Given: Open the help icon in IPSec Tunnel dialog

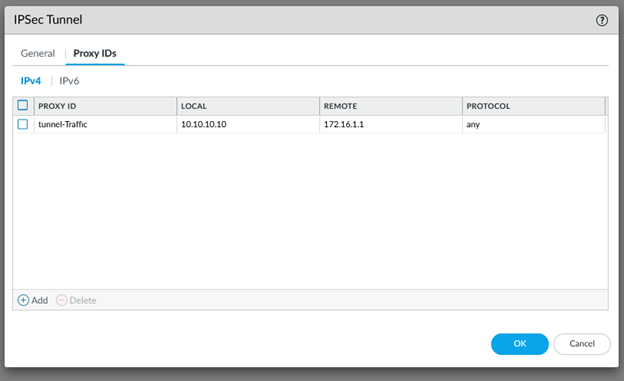Looking at the screenshot, I should (601, 20).
